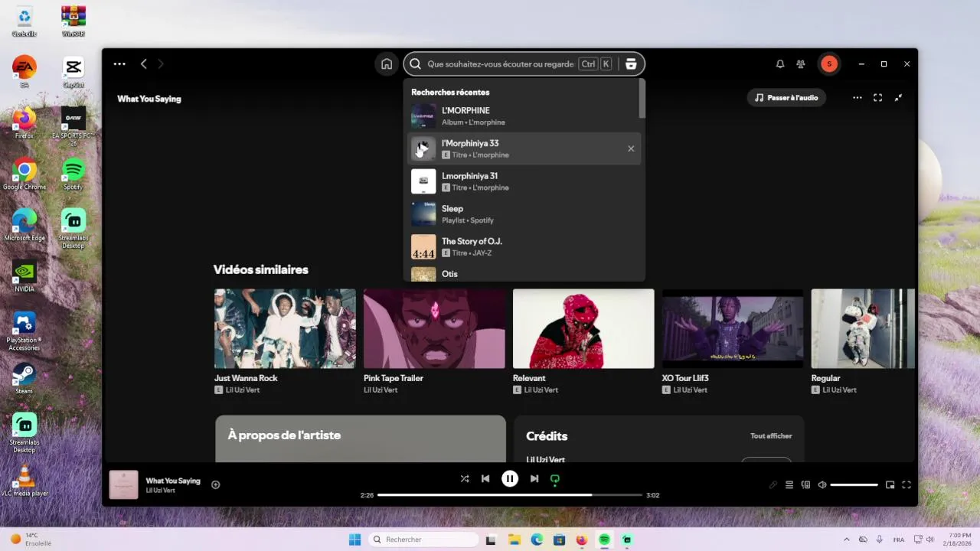Open the mini player icon
Screen dimensions: 980x551
[890, 485]
